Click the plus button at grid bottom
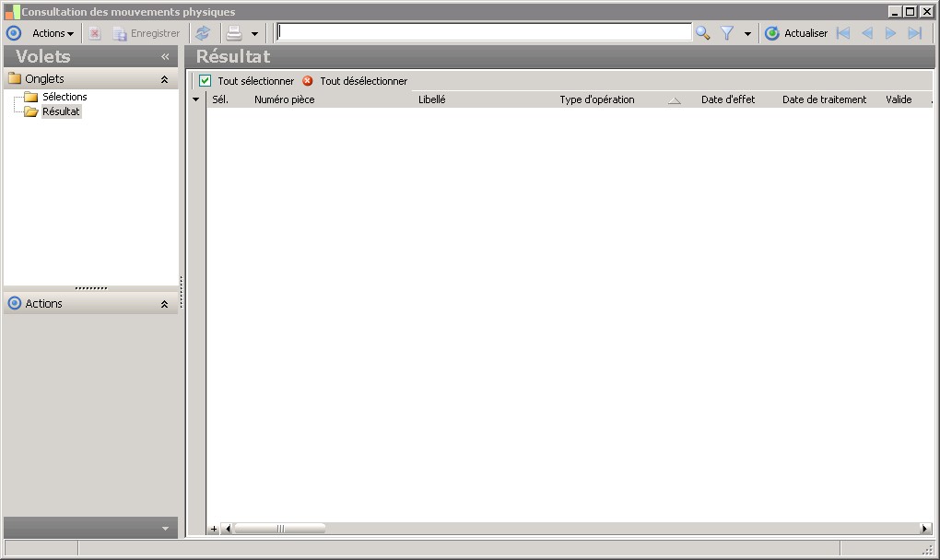 pos(214,529)
